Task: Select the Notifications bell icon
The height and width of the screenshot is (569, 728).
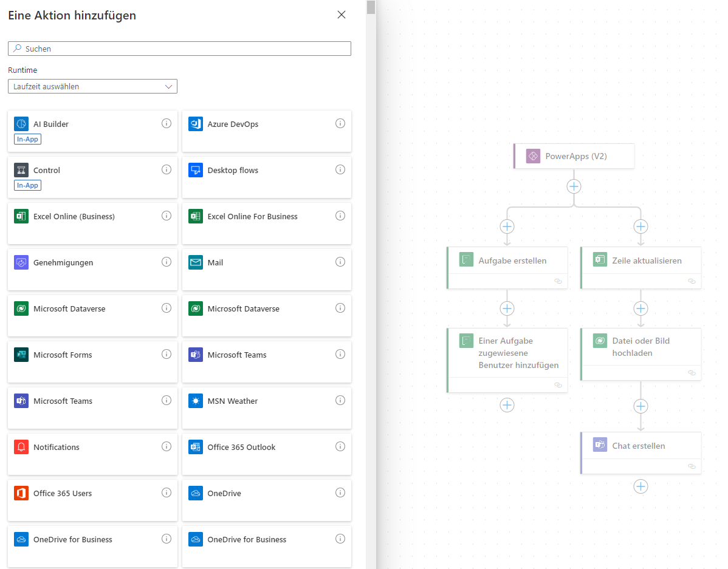Action: [21, 447]
